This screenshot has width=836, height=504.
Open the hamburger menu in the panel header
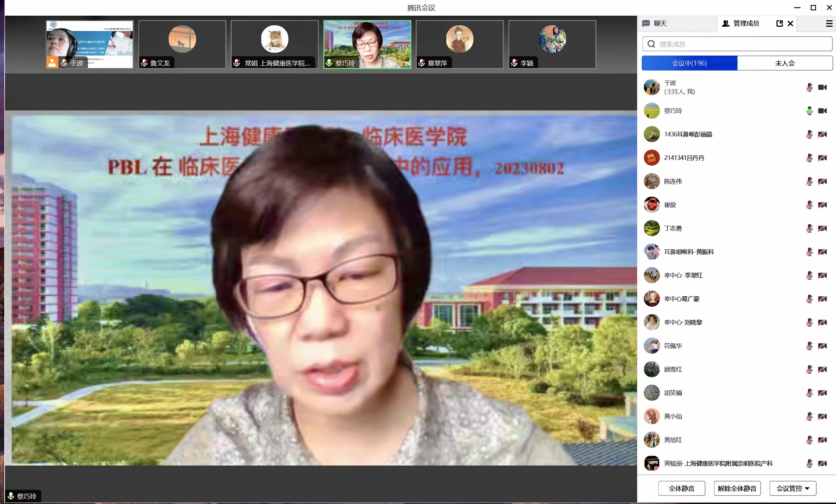click(x=829, y=24)
